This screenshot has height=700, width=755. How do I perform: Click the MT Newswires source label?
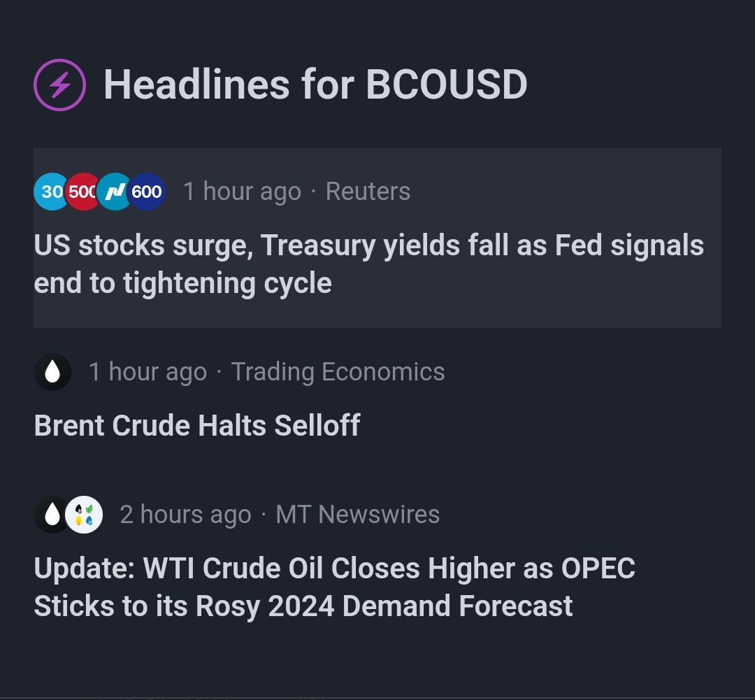point(358,514)
